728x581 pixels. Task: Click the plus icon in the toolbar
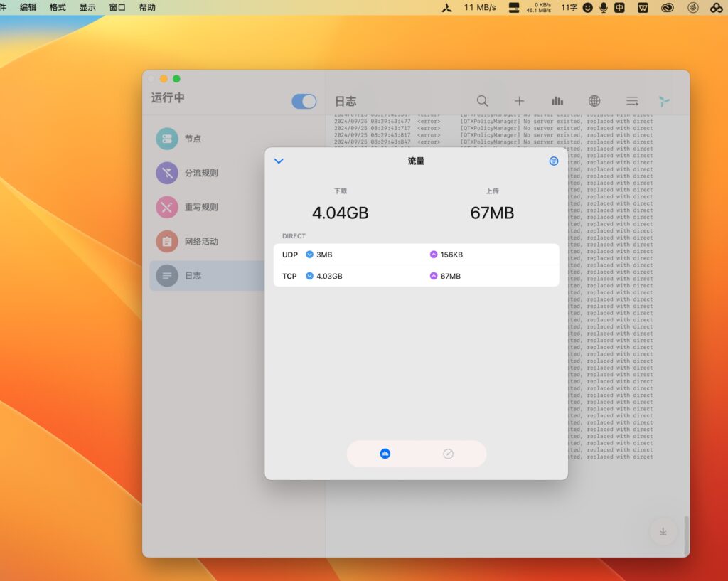point(520,101)
